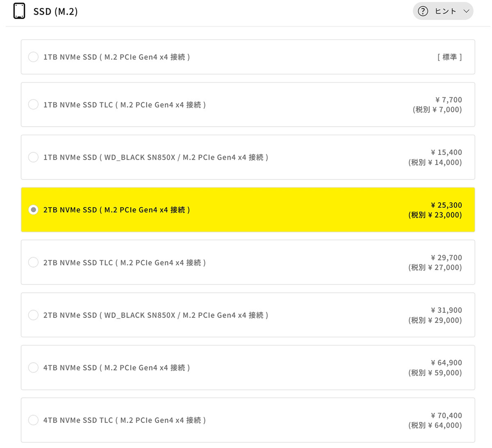Screen dimensions: 492x448
Task: Choose 2TB WD_BLACK SN850X radio button
Action: (x=33, y=315)
